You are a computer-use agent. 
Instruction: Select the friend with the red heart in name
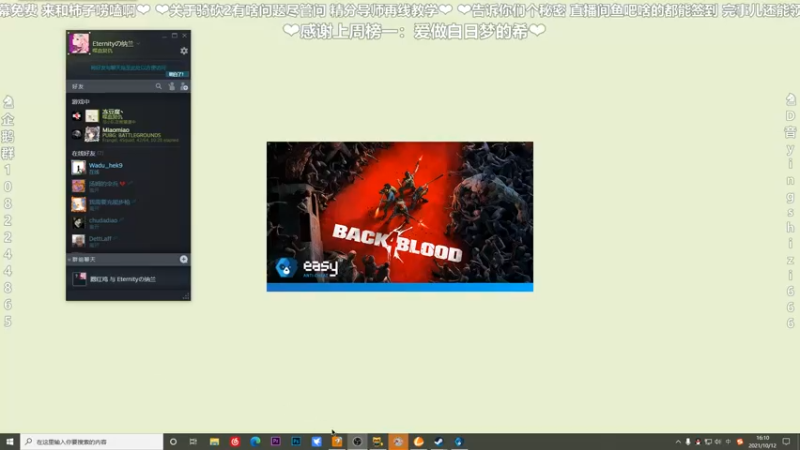[x=128, y=186]
